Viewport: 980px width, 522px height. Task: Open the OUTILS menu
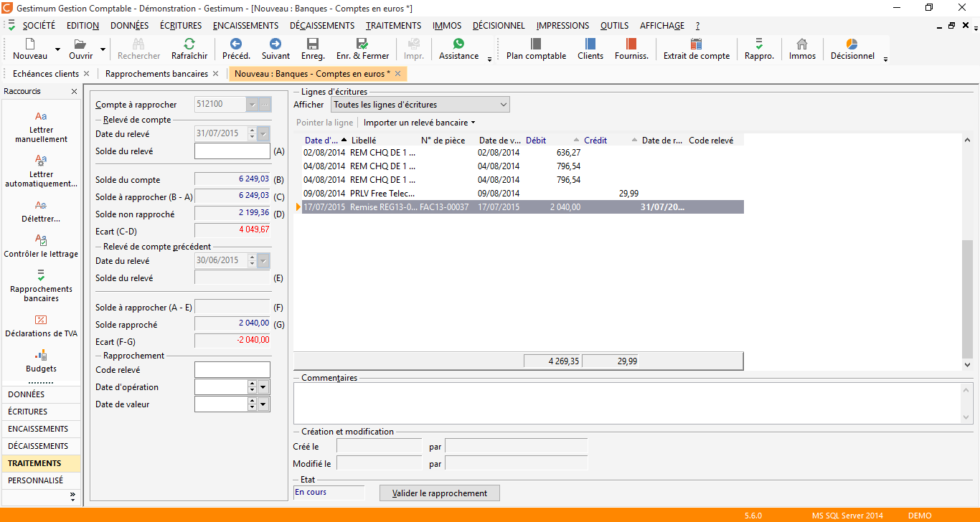614,26
